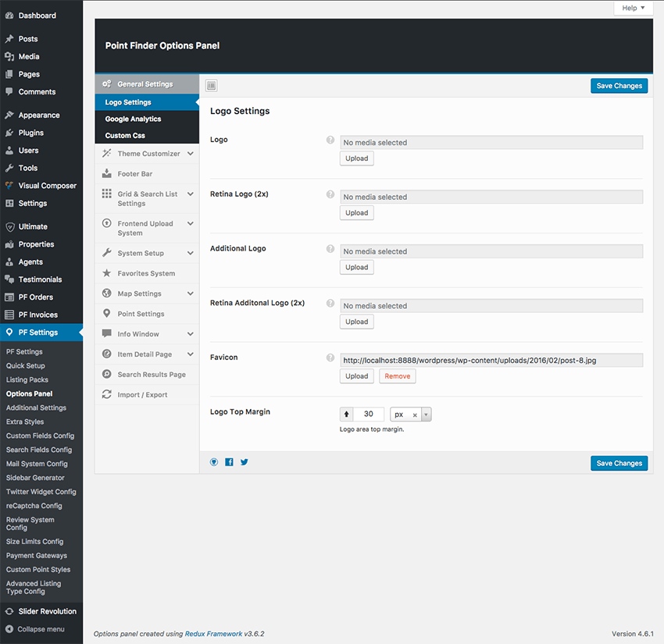
Task: Open the px unit dropdown arrow
Action: click(426, 415)
